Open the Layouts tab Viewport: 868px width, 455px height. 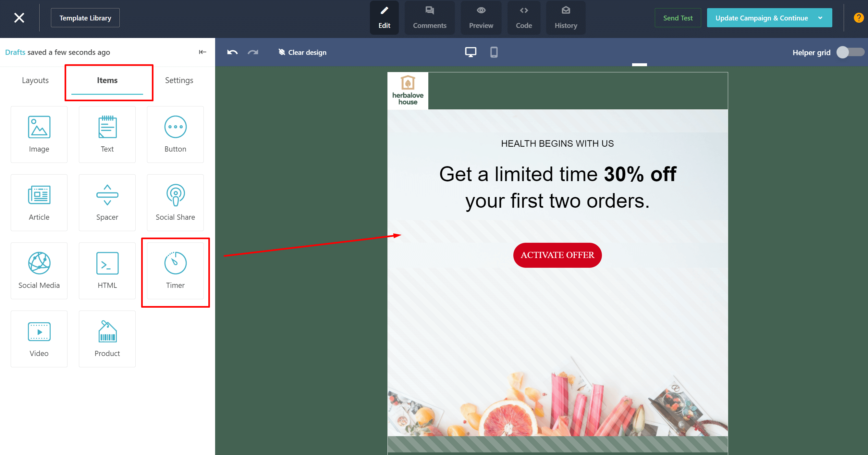point(35,80)
